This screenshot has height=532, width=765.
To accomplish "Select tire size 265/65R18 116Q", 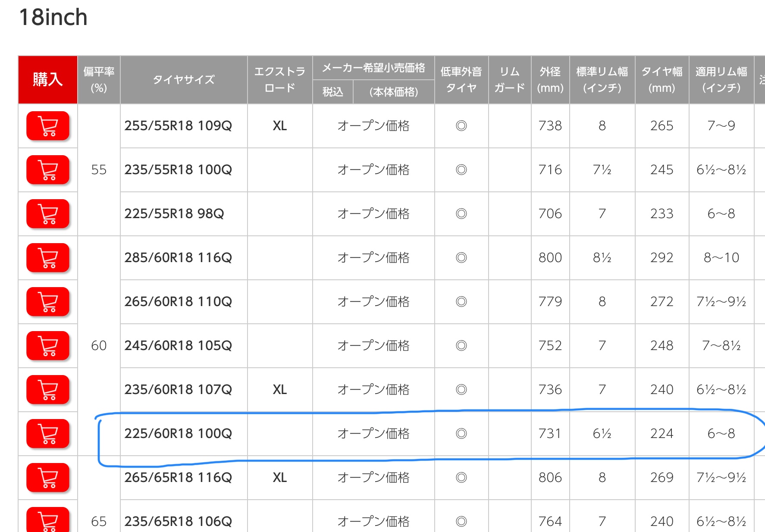I will tap(178, 478).
